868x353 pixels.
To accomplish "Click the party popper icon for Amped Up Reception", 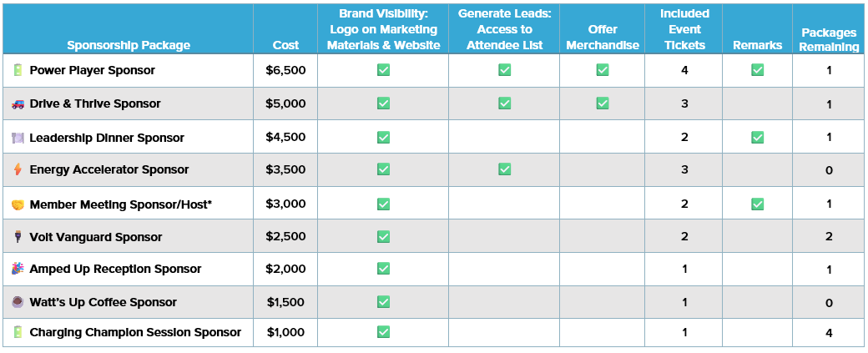I will pyautogui.click(x=18, y=269).
